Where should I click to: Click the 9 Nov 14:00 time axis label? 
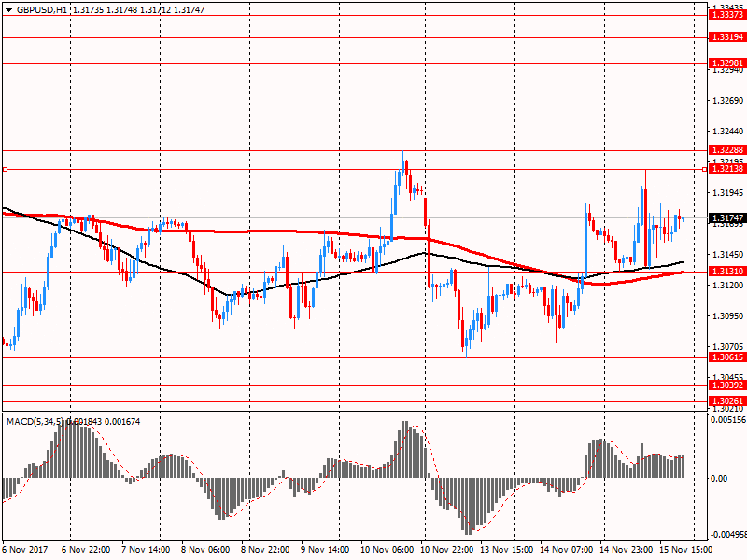[325, 550]
